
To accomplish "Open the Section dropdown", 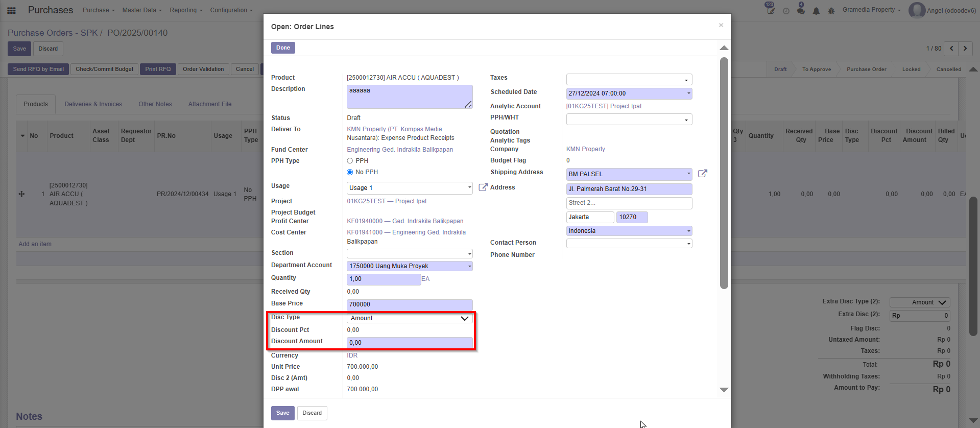I will [x=410, y=254].
